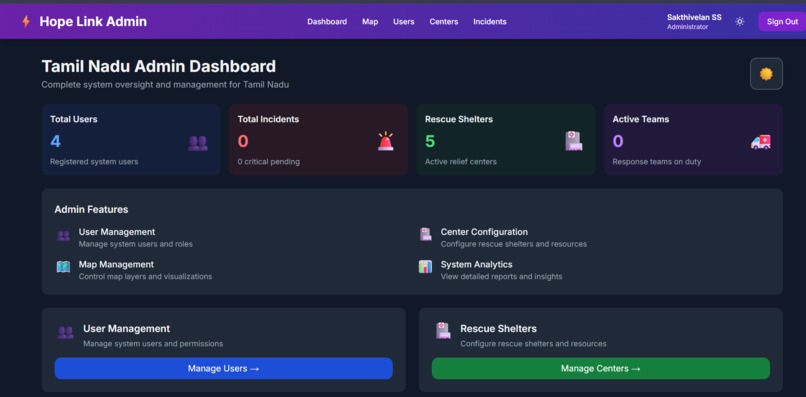Select the Tamil Nadu Admin Dashboard heading

159,66
